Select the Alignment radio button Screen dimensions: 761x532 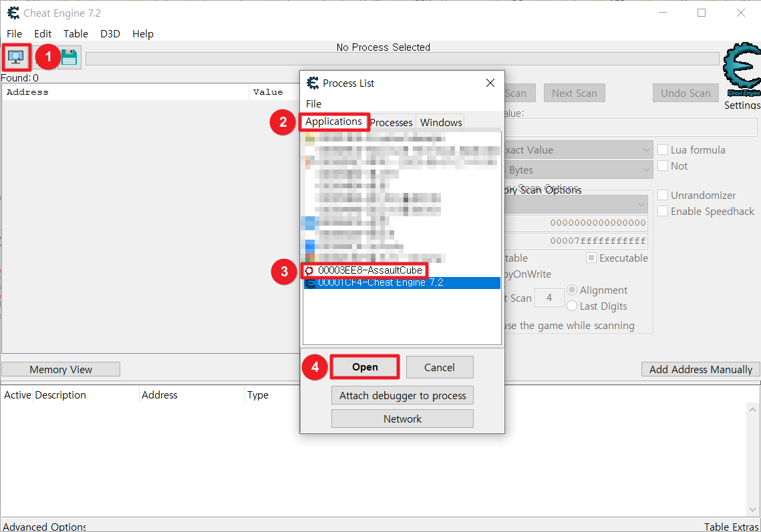point(572,290)
